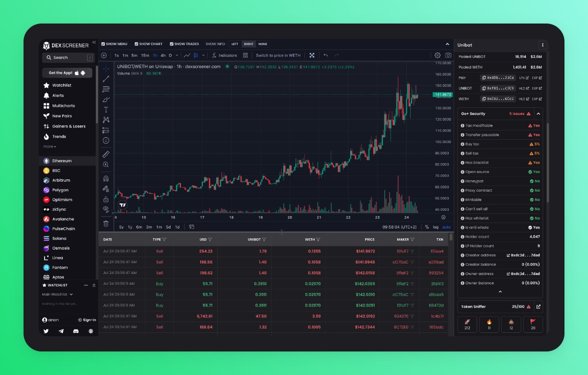
Task: Open the Telegram link in sidebar footer
Action: click(61, 331)
